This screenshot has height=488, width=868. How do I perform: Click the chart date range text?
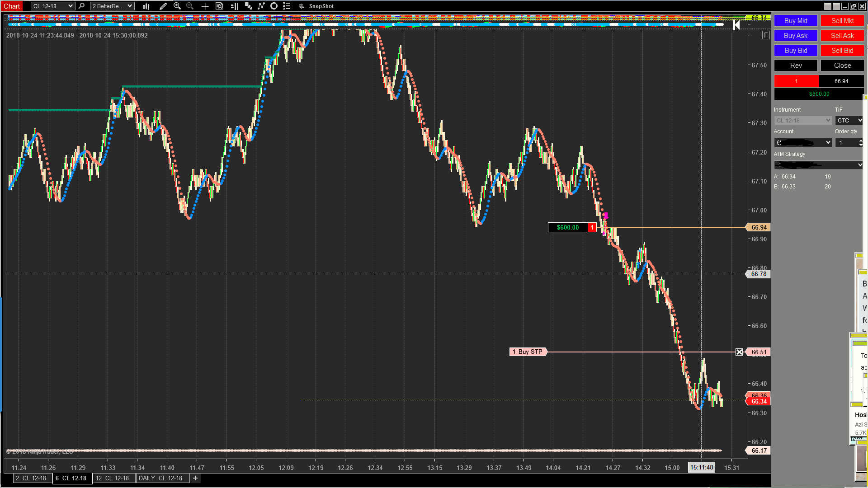77,35
